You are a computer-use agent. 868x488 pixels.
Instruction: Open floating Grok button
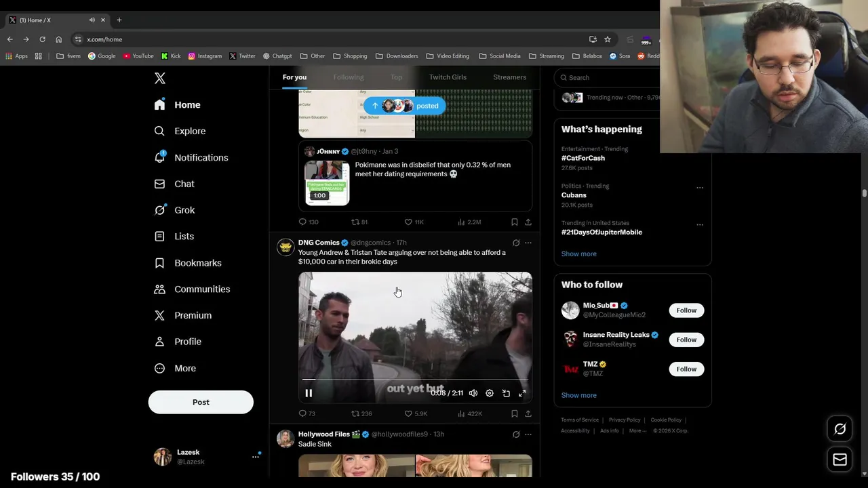pos(840,429)
